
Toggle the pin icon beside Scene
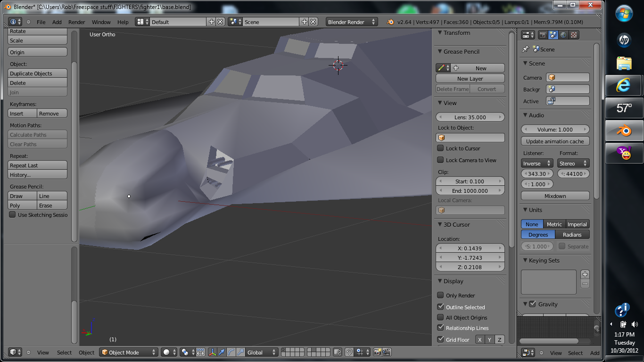(526, 49)
